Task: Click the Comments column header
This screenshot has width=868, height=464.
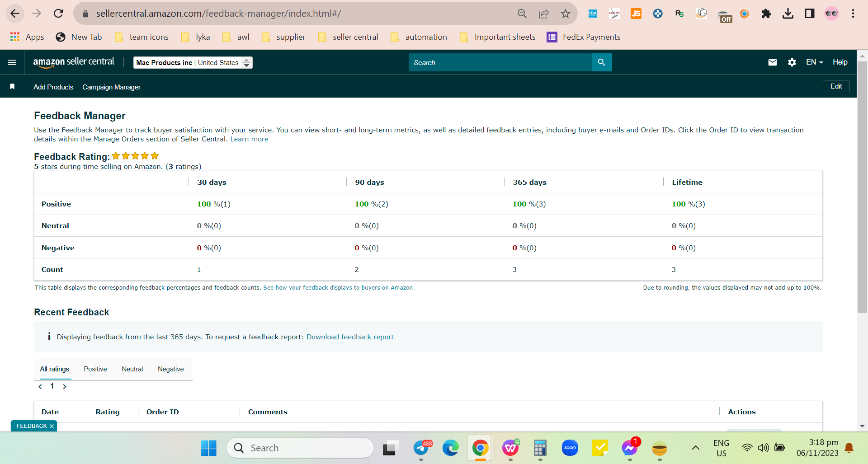Action: [x=268, y=412]
